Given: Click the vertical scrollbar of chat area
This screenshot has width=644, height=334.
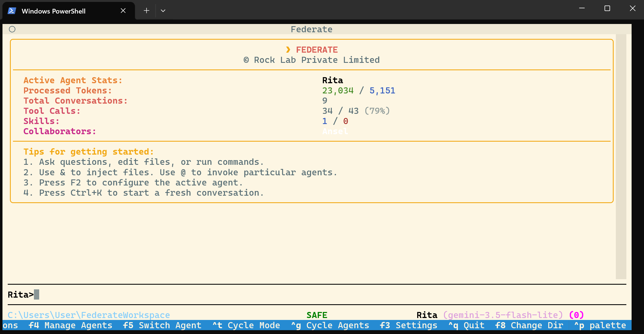Looking at the screenshot, I should point(621,157).
